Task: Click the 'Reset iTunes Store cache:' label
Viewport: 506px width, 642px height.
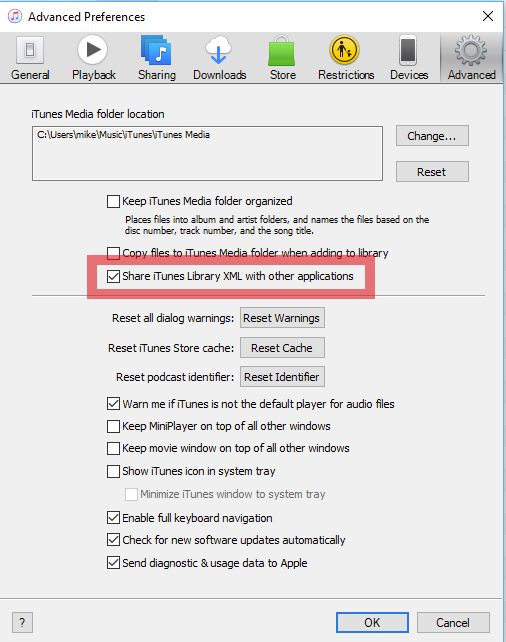Action: point(171,348)
